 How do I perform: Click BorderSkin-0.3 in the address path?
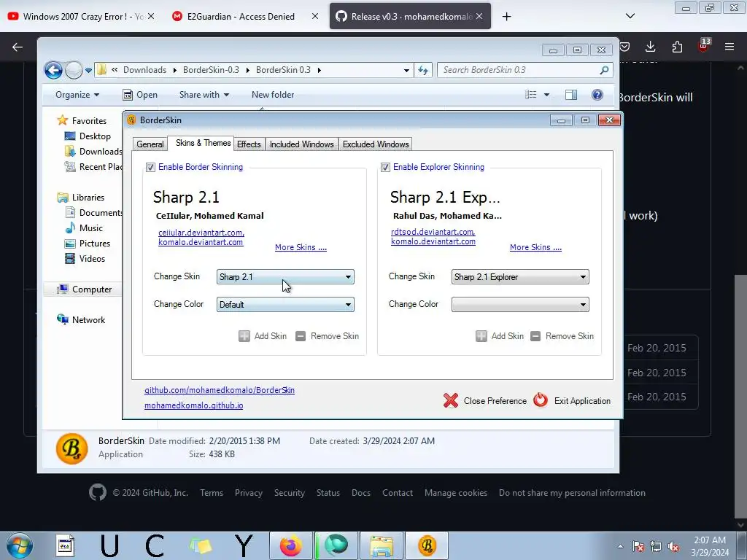[x=211, y=70]
